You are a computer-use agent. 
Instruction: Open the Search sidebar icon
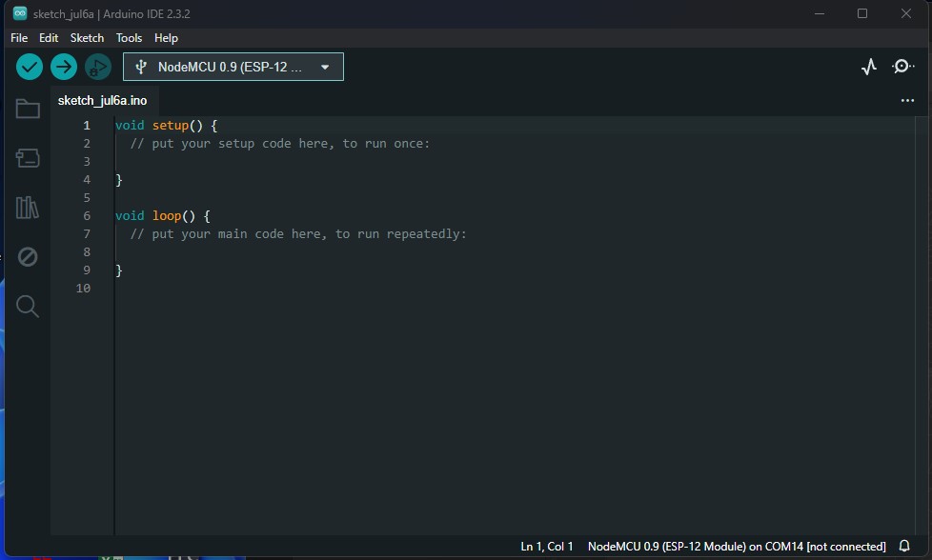pyautogui.click(x=28, y=306)
